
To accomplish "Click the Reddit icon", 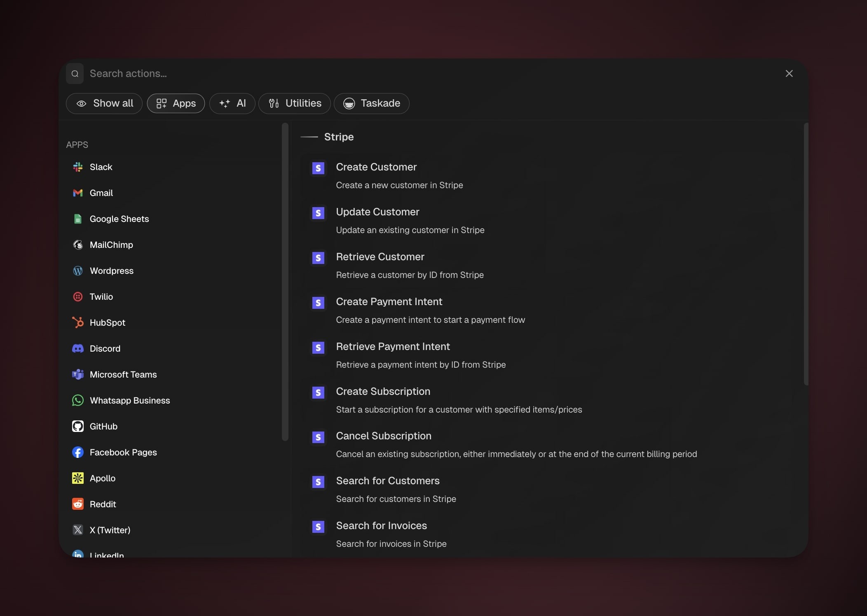I will point(77,504).
